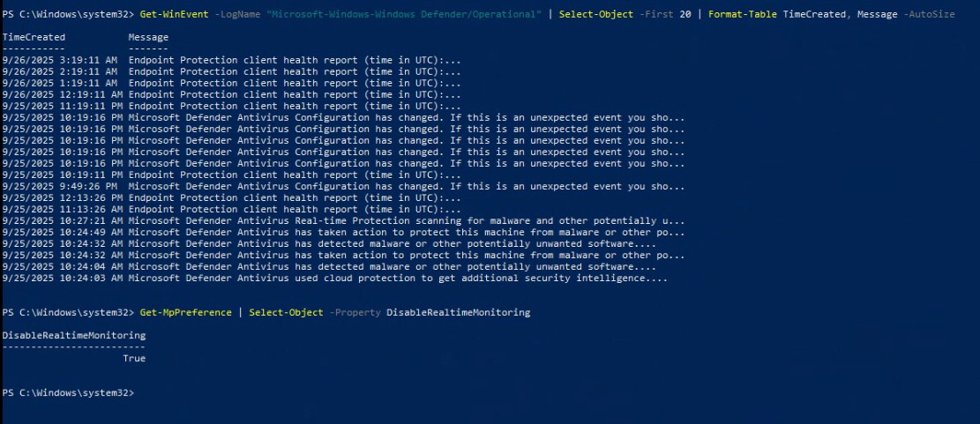Click the -Property parameter in the second command
980x424 pixels.
click(355, 312)
